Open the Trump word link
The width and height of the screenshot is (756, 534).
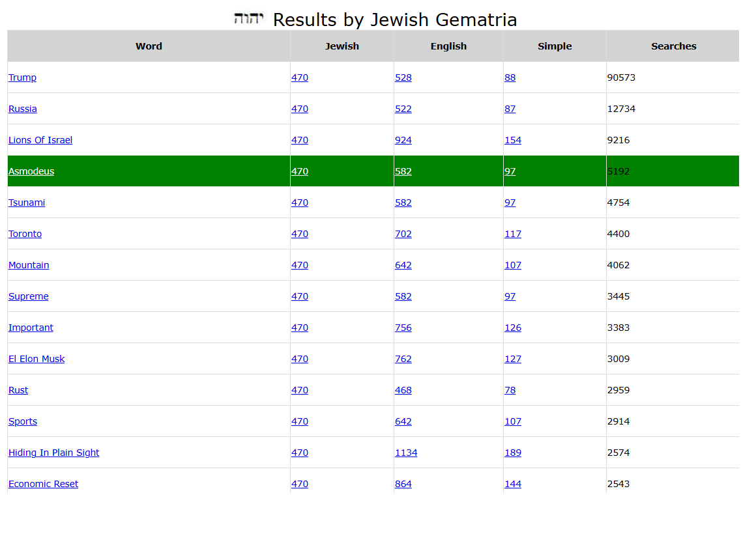22,77
